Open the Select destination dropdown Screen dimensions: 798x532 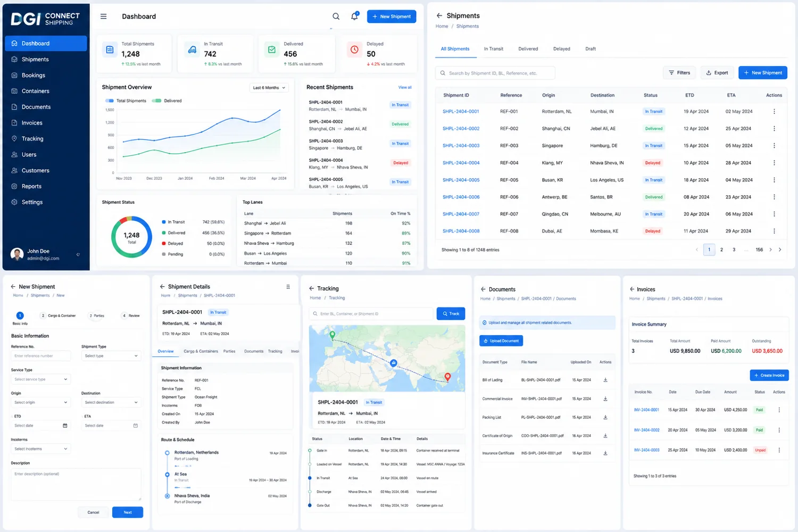point(111,402)
